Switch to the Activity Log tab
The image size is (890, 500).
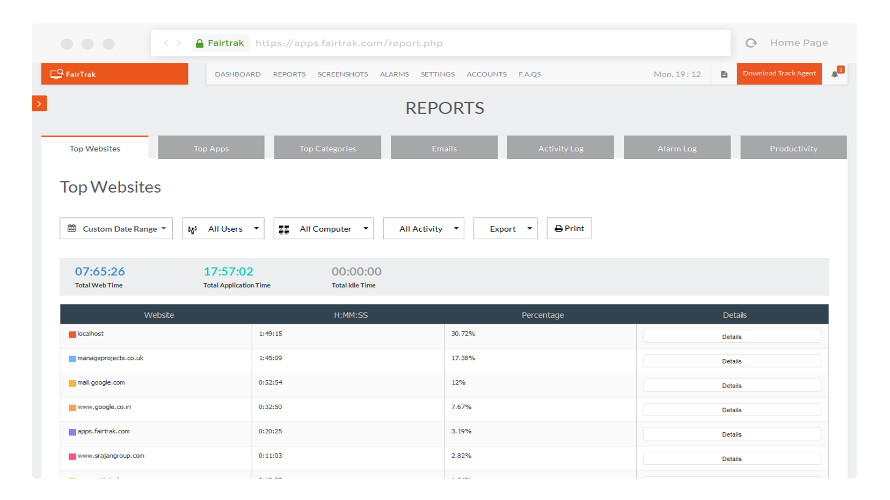point(560,148)
